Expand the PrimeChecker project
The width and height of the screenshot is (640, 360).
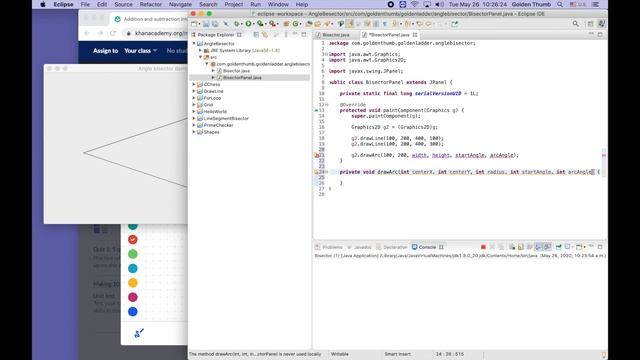pyautogui.click(x=194, y=125)
